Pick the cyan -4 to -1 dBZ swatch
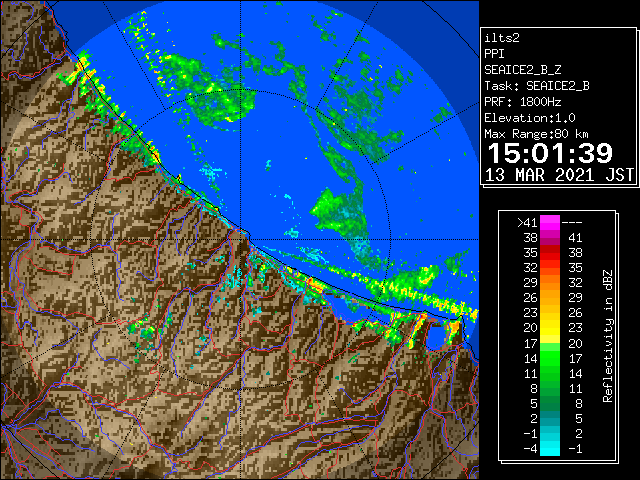 550,448
